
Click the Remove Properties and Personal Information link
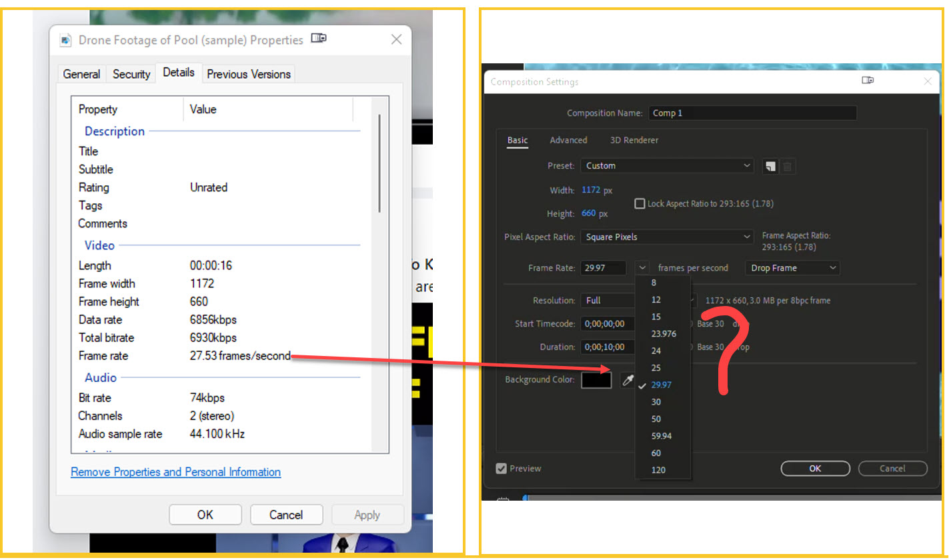tap(175, 472)
